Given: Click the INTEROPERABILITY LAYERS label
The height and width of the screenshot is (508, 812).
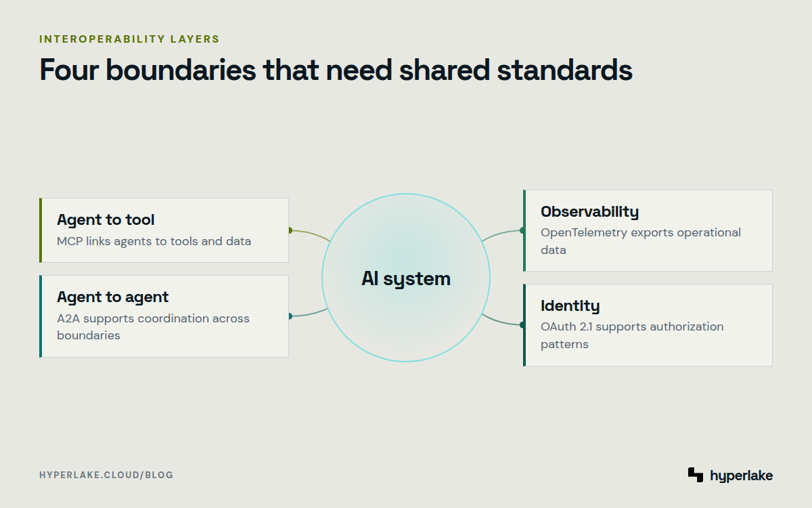Looking at the screenshot, I should point(129,39).
